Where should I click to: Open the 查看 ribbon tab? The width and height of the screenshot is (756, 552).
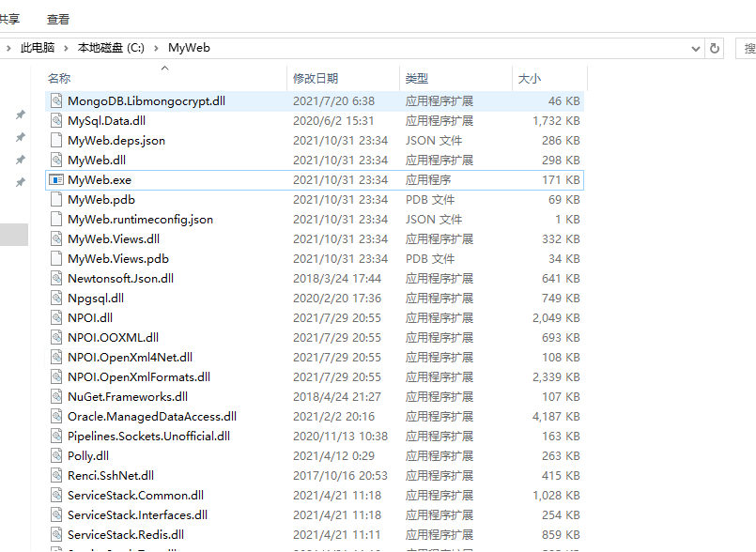[58, 20]
